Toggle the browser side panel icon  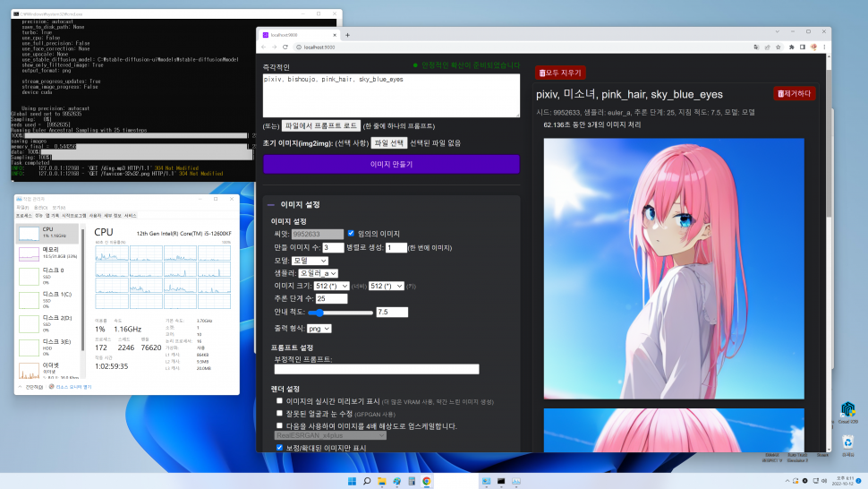tap(802, 47)
